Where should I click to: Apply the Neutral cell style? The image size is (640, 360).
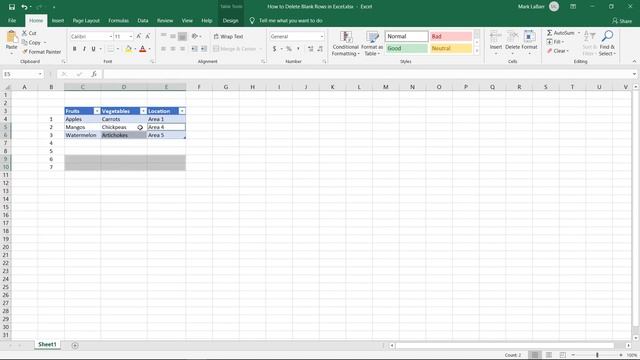click(x=451, y=48)
